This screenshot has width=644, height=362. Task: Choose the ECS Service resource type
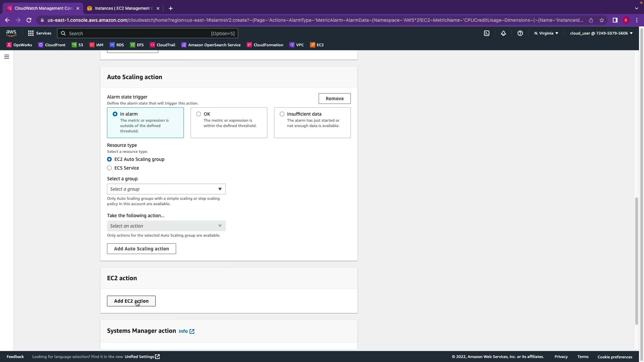pos(109,168)
